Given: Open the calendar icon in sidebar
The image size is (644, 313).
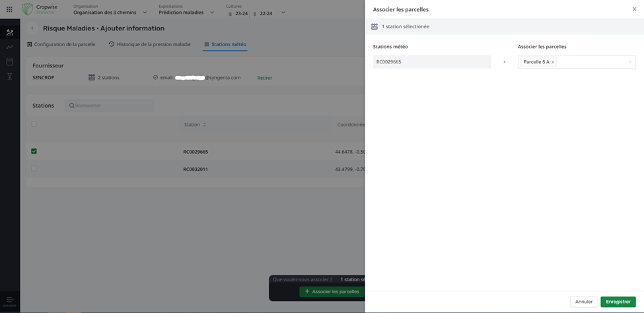Looking at the screenshot, I should [x=9, y=62].
